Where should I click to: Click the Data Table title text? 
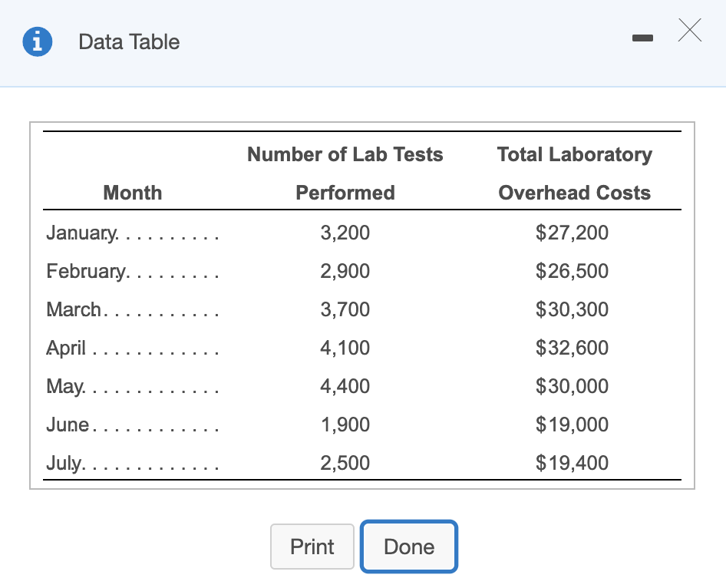[128, 43]
